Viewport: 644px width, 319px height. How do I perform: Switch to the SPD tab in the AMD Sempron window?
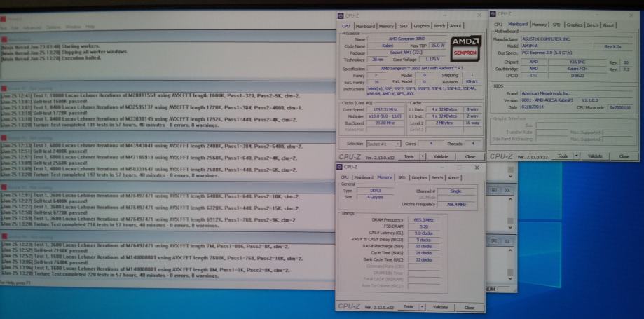pyautogui.click(x=404, y=25)
